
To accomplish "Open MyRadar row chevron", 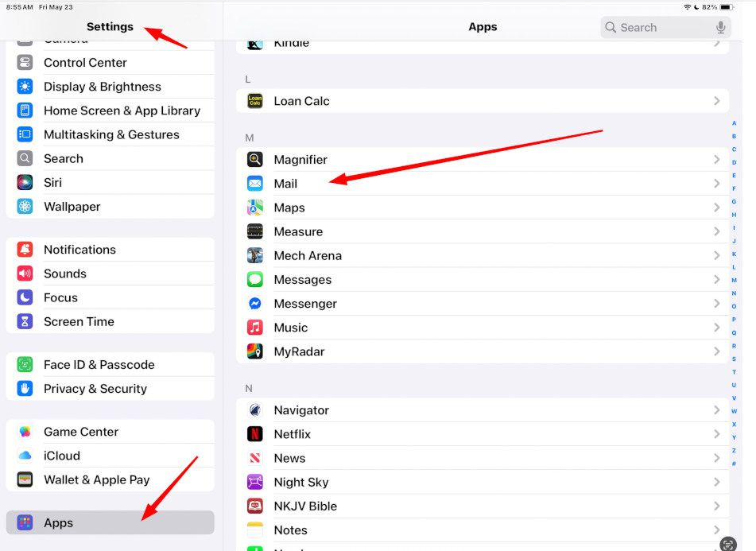I will pos(717,351).
